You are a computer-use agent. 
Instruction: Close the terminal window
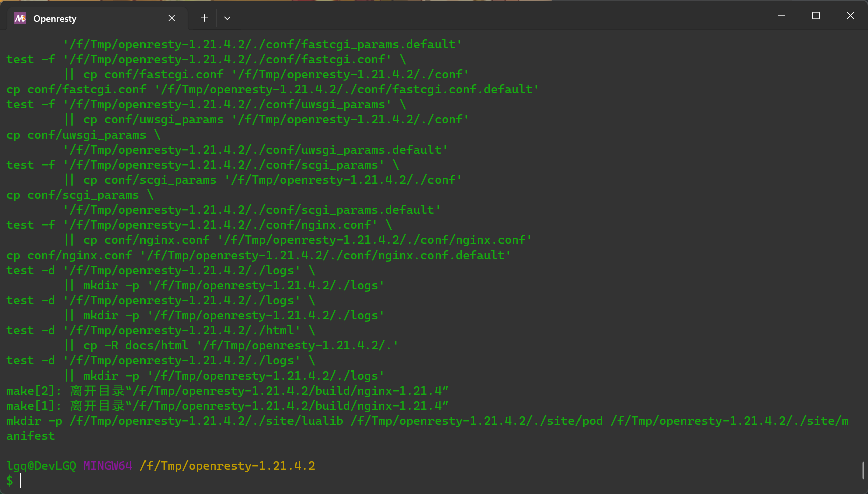click(850, 16)
